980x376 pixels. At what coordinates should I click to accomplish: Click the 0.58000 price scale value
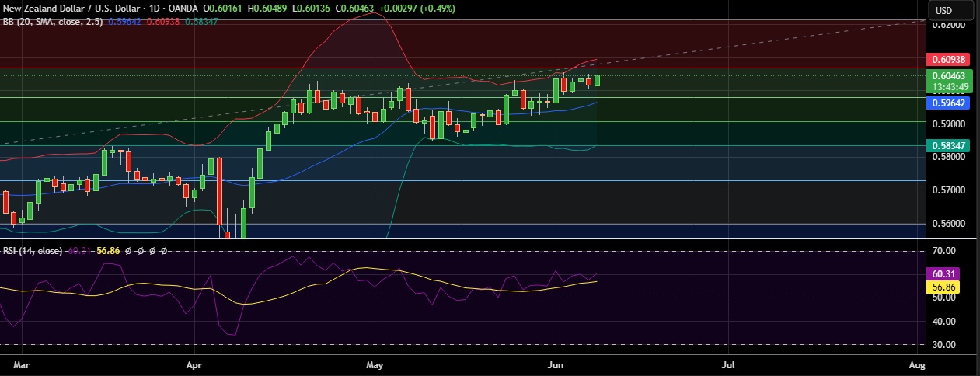949,157
